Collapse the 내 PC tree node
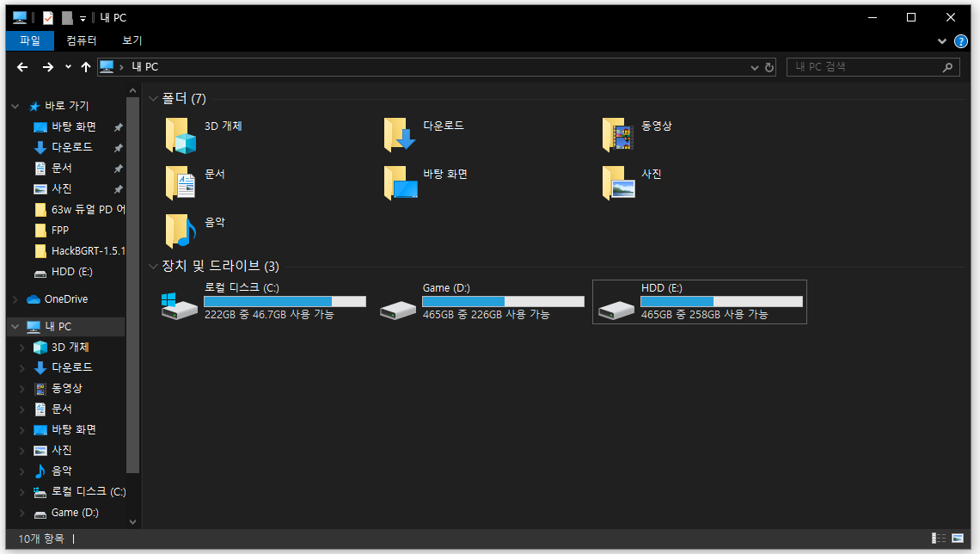This screenshot has width=980, height=554. click(15, 326)
